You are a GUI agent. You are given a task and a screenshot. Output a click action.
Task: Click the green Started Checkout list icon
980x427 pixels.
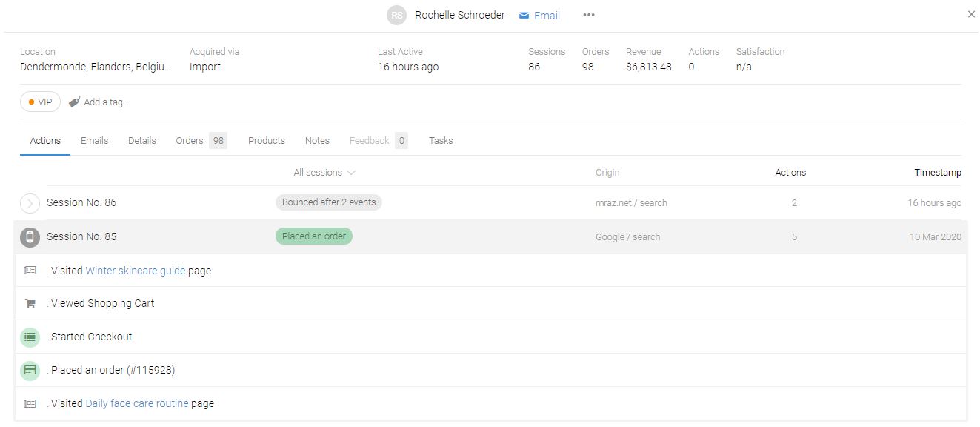[30, 337]
